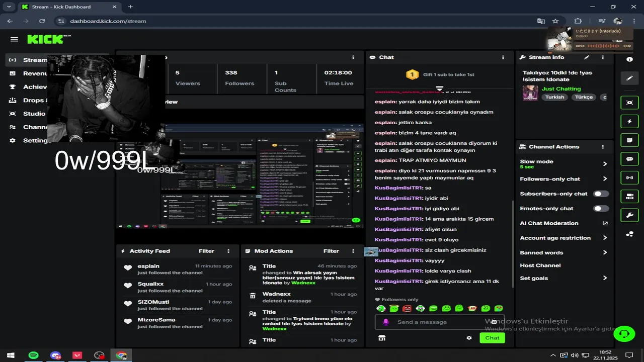Click the volume icon in system tray
The width and height of the screenshot is (644, 362).
pos(574,355)
